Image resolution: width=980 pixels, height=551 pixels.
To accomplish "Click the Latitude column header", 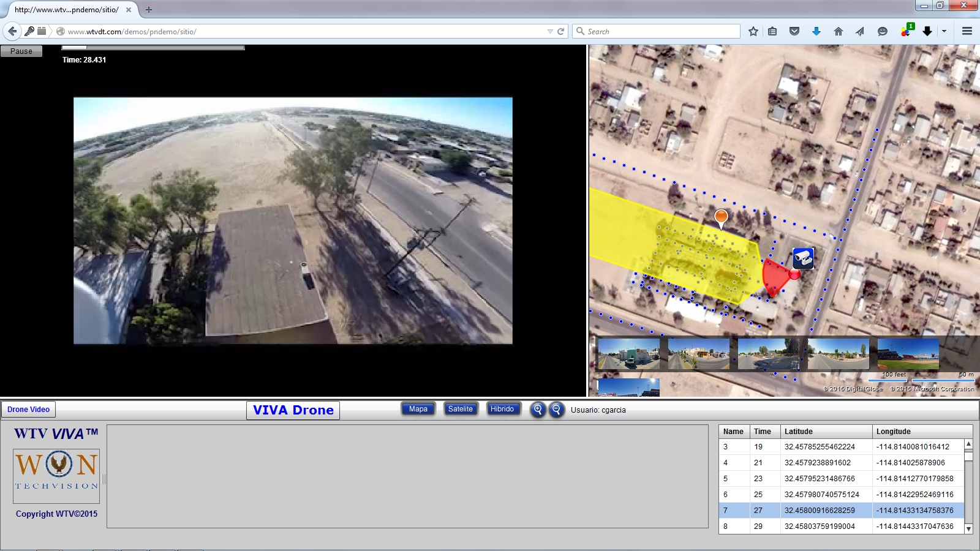I will tap(826, 432).
